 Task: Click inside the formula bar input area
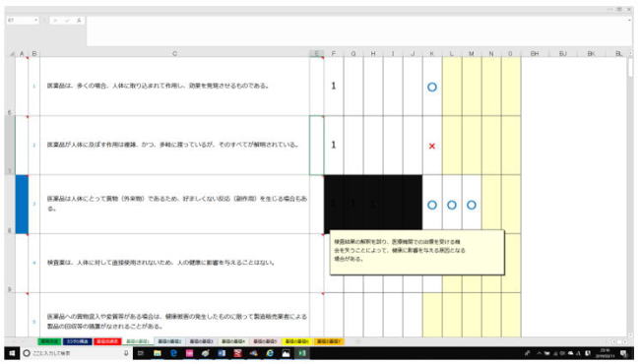358,30
